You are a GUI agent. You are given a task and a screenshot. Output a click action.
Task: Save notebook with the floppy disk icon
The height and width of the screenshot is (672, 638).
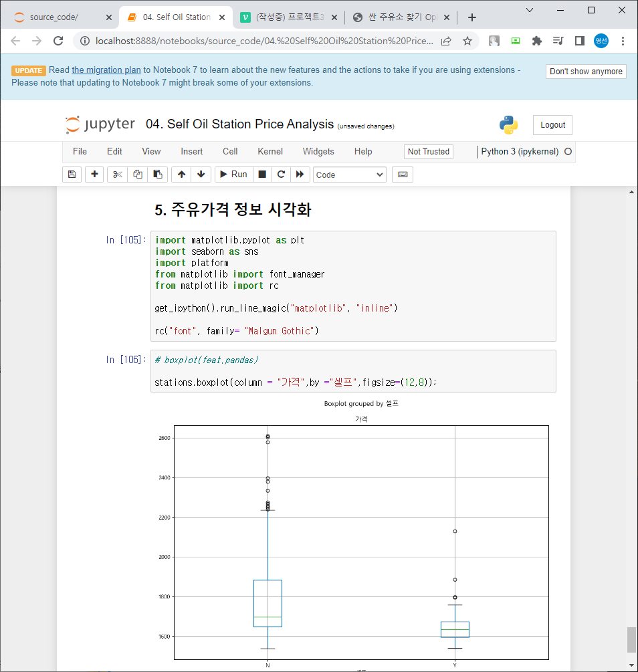[x=72, y=175]
